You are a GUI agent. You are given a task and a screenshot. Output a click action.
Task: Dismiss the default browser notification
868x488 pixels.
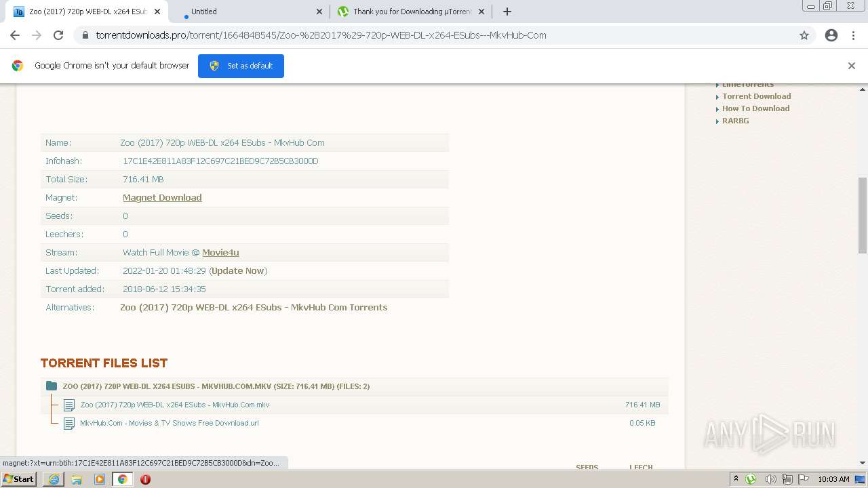852,66
